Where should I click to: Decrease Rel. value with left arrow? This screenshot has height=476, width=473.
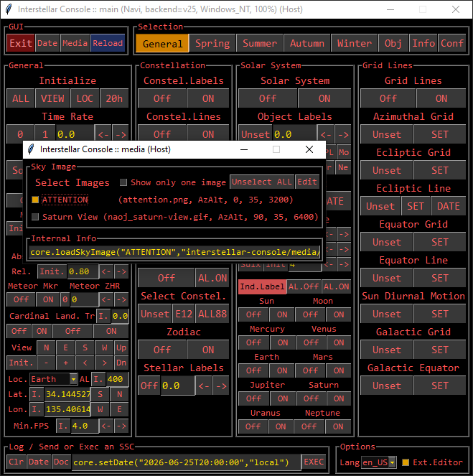coord(106,271)
